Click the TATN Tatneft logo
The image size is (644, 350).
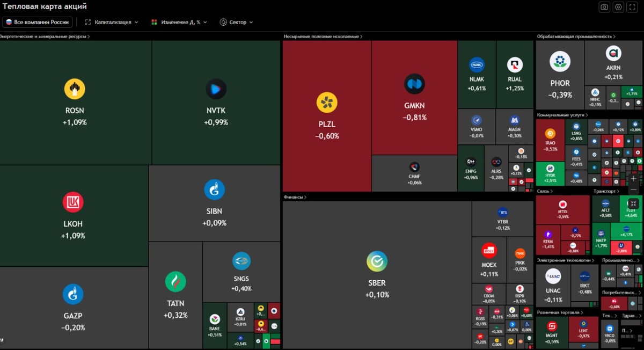(175, 282)
